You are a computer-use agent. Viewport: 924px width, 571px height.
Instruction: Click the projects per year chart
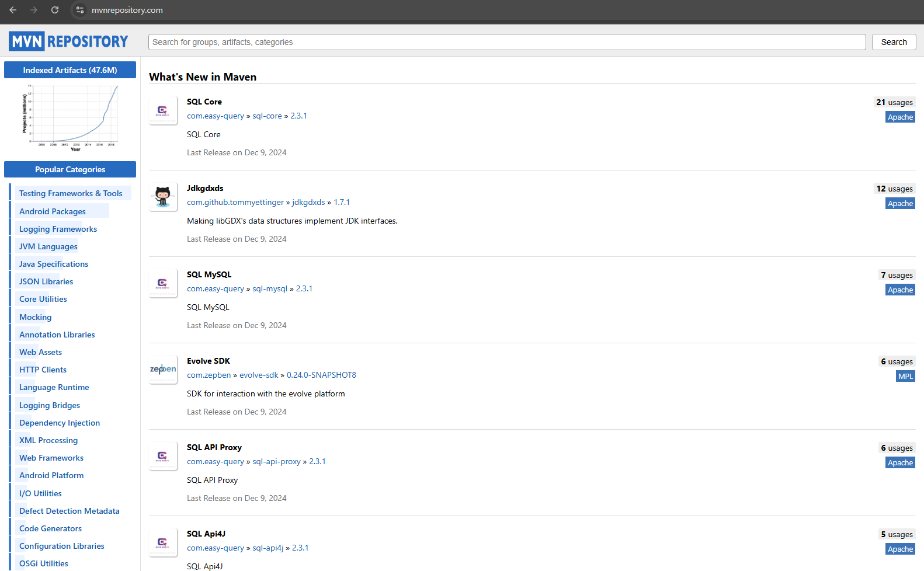tap(70, 118)
